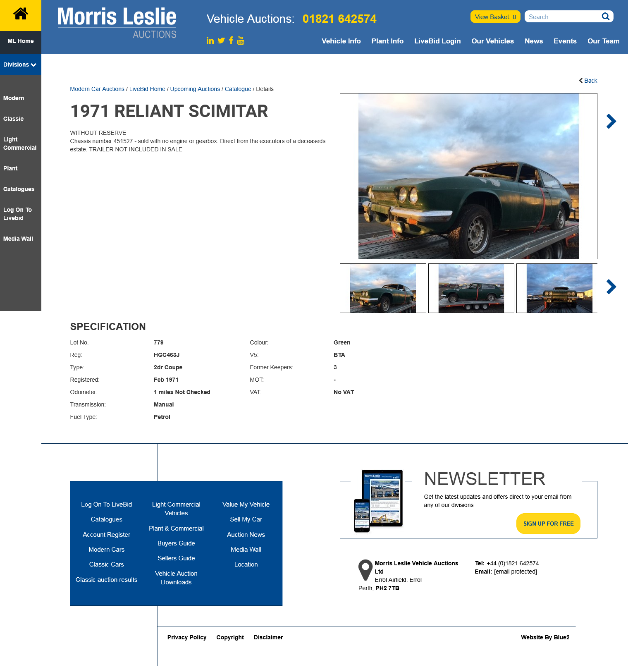Image resolution: width=628 pixels, height=672 pixels.
Task: Select second thumbnail side view
Action: [471, 288]
